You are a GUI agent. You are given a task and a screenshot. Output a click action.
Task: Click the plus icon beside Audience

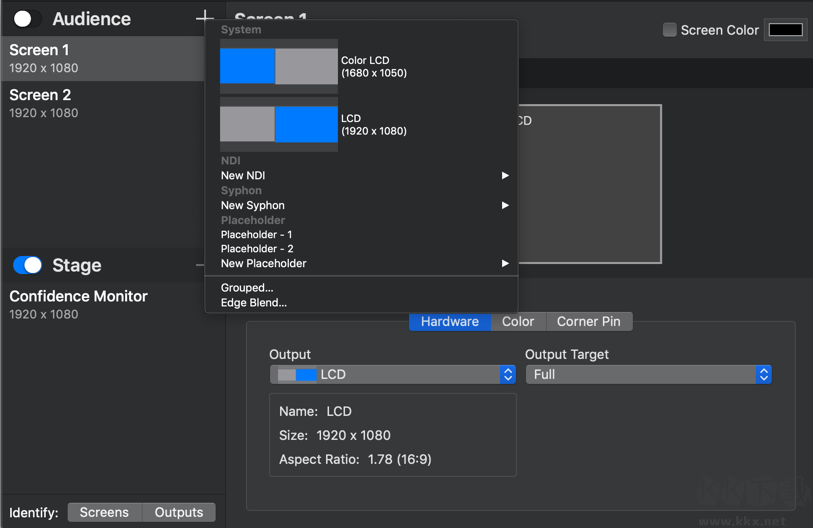[x=204, y=18]
